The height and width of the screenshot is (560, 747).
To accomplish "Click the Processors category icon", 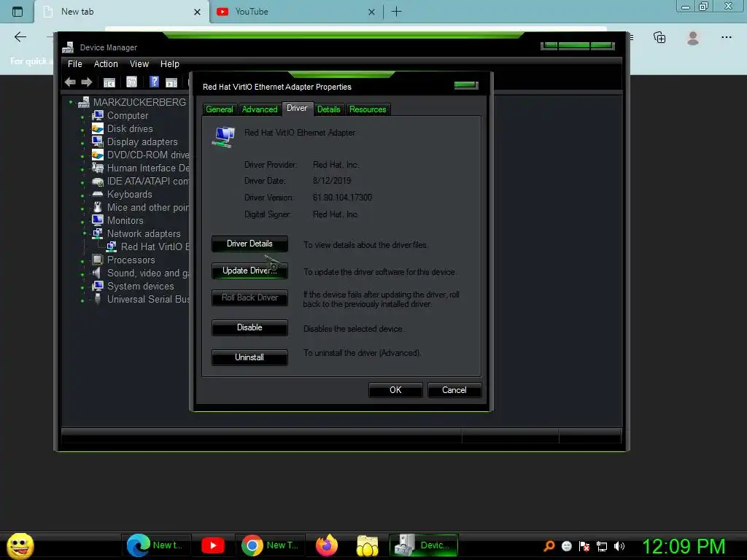I will tap(98, 260).
